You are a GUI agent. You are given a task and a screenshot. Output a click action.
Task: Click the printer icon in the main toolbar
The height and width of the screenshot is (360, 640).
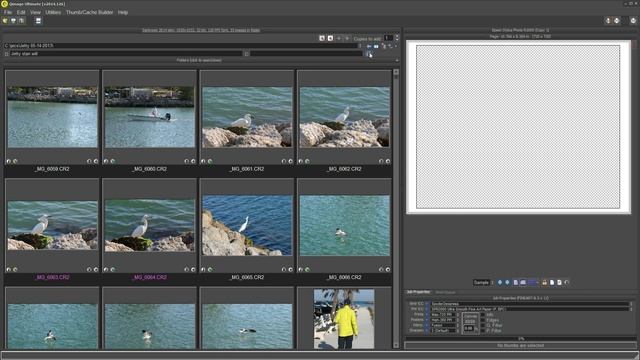point(13,20)
